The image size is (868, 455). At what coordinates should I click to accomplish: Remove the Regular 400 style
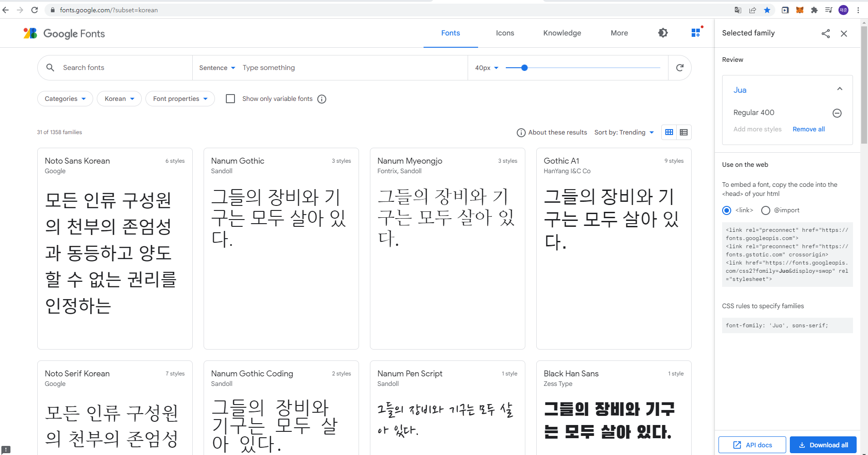837,113
